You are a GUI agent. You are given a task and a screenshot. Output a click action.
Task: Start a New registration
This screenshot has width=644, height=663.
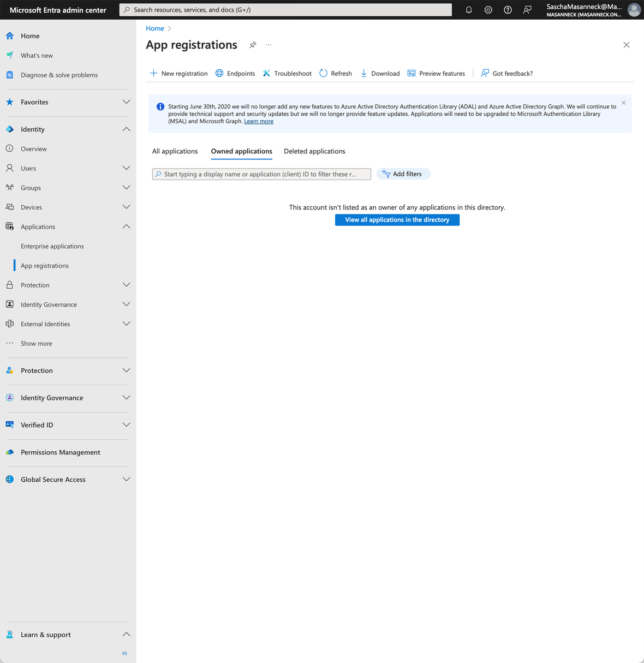point(178,73)
